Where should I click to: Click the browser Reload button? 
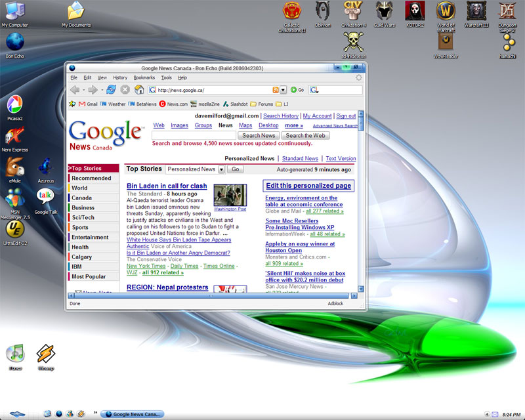pyautogui.click(x=111, y=89)
